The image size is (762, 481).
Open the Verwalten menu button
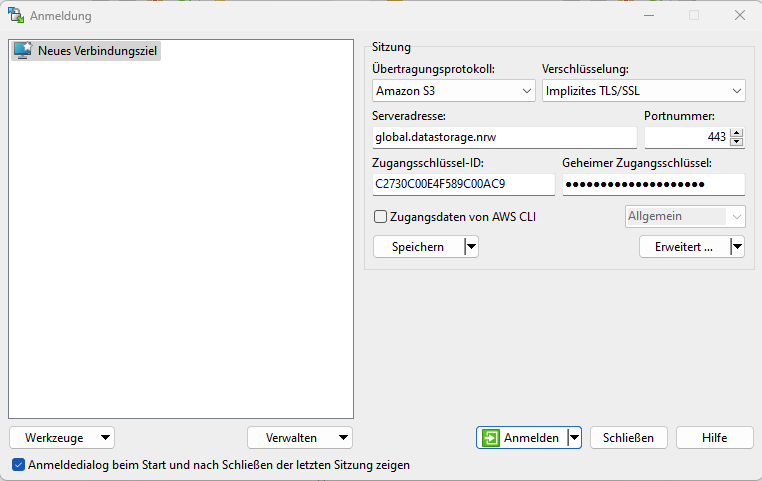coord(299,438)
